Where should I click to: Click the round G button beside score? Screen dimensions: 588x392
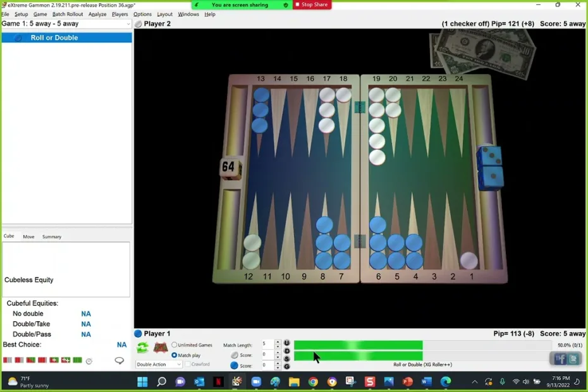[286, 366]
